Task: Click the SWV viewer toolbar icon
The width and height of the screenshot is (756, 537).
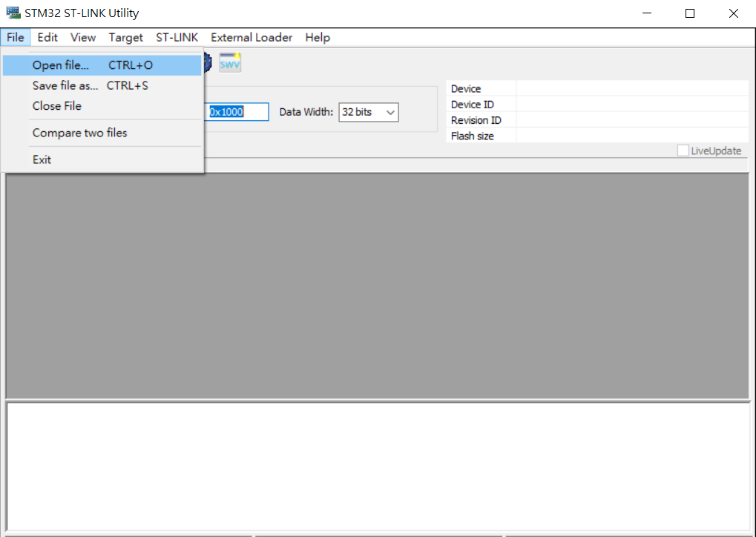Action: tap(230, 62)
